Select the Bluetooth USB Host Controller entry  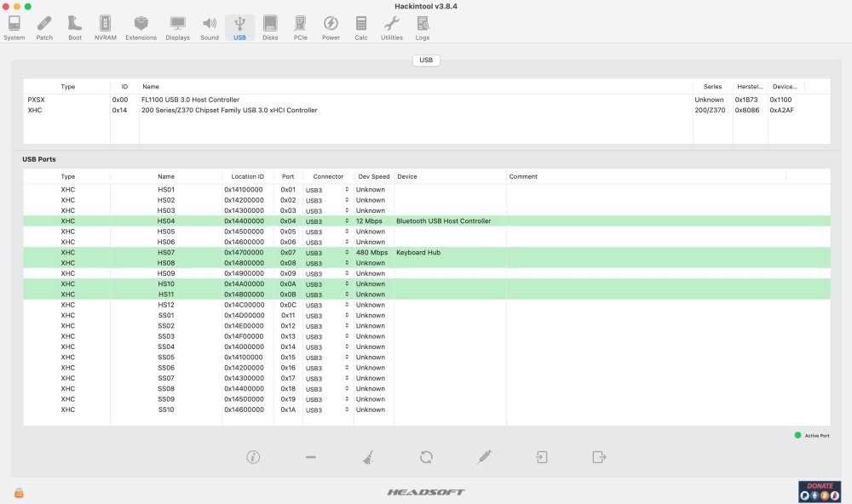(x=443, y=221)
